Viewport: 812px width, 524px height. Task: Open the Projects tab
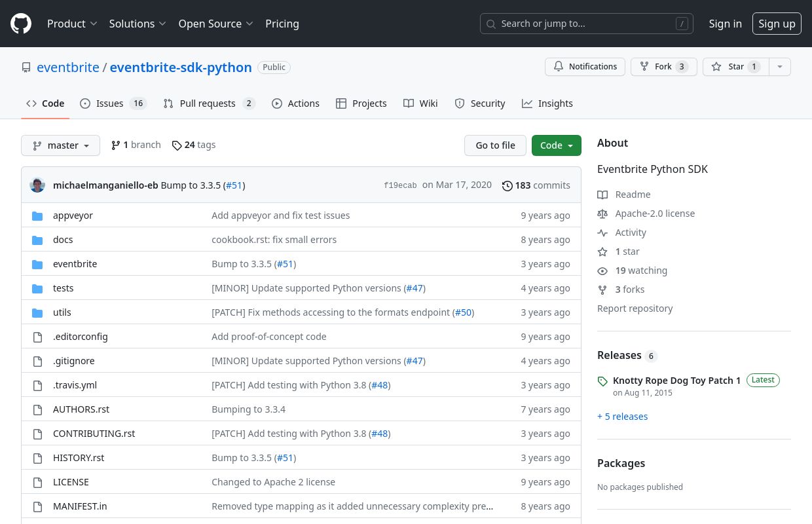(x=361, y=103)
